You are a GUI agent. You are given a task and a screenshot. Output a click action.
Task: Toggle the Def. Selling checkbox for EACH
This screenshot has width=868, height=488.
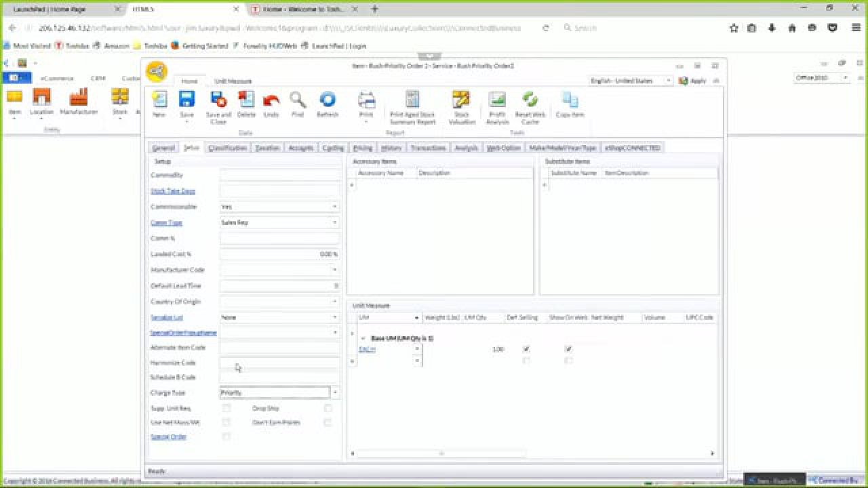click(x=526, y=349)
